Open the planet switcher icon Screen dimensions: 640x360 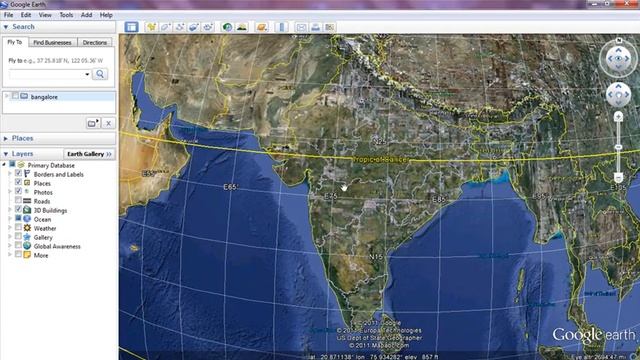[261, 27]
